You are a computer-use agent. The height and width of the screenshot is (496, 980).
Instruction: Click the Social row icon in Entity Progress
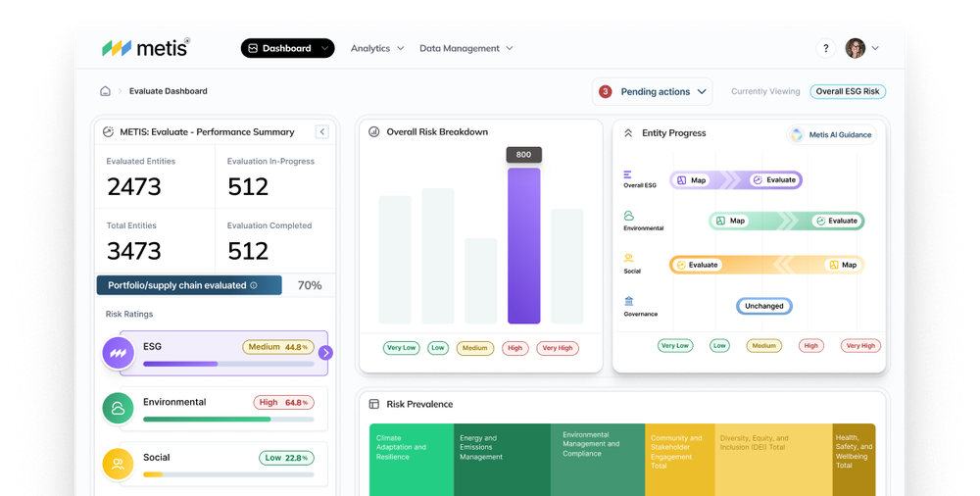click(629, 258)
